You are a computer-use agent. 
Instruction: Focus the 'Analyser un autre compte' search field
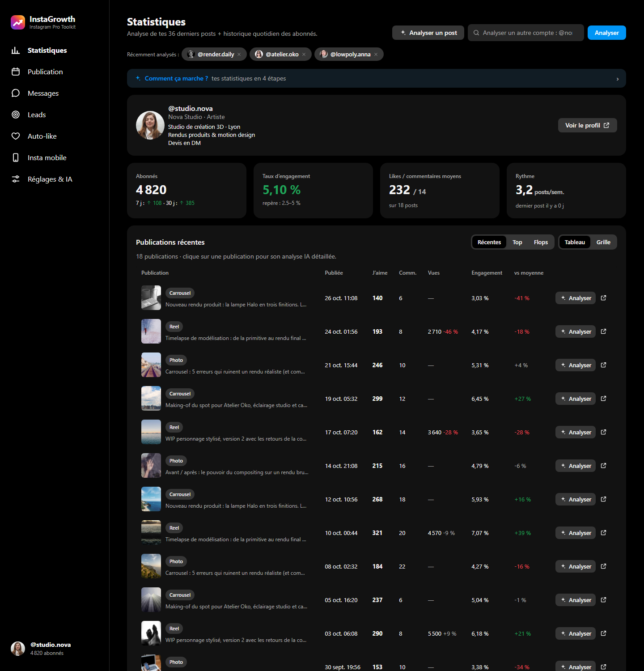526,33
